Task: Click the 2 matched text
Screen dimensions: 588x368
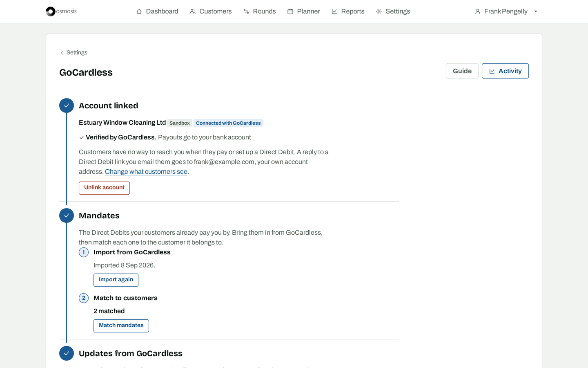Action: tap(109, 311)
